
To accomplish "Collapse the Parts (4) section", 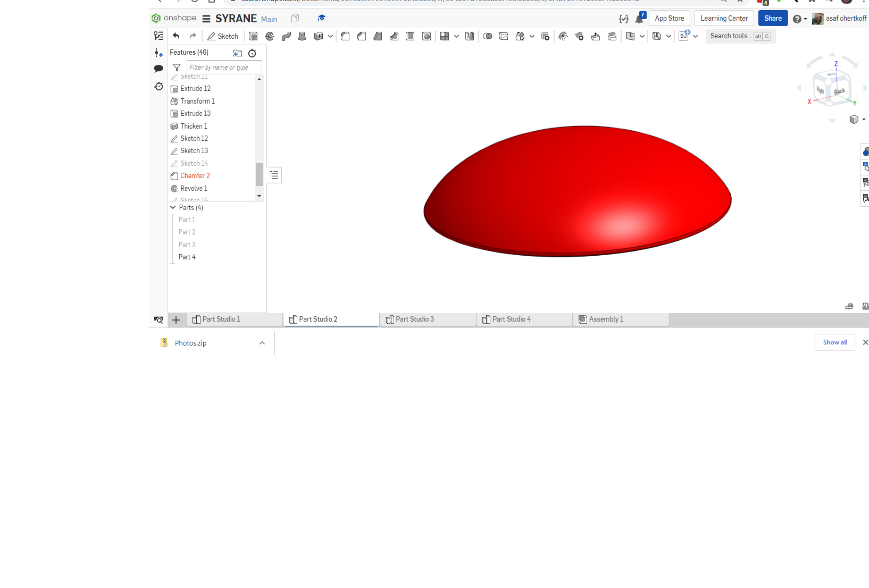I will 173,207.
